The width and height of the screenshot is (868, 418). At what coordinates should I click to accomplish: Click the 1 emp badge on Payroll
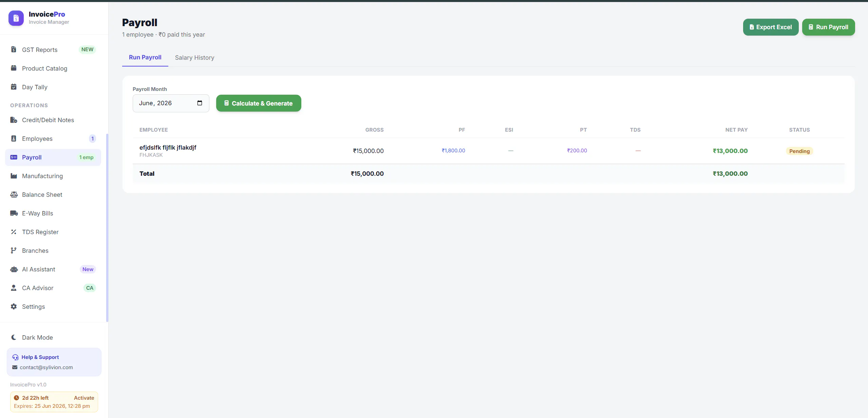[86, 157]
